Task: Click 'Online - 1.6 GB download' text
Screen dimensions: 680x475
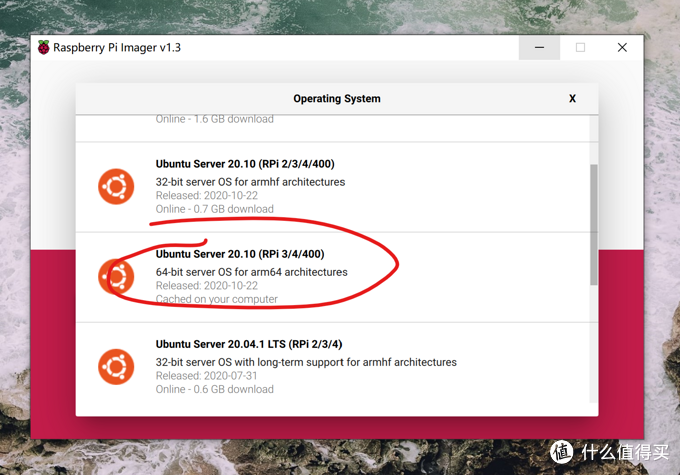Action: coord(215,119)
